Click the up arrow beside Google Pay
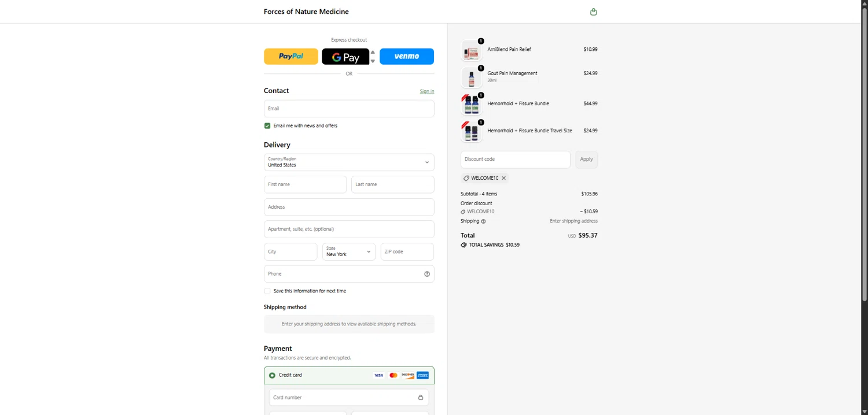Image resolution: width=868 pixels, height=415 pixels. (373, 52)
